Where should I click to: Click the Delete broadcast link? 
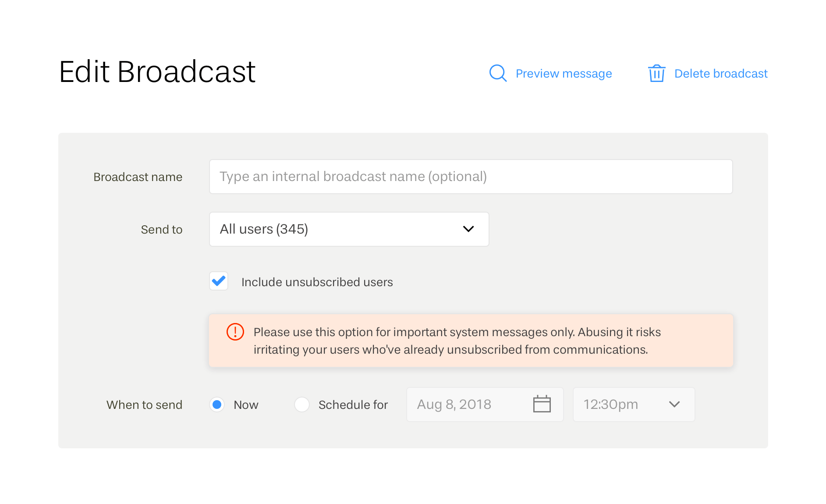pyautogui.click(x=721, y=74)
